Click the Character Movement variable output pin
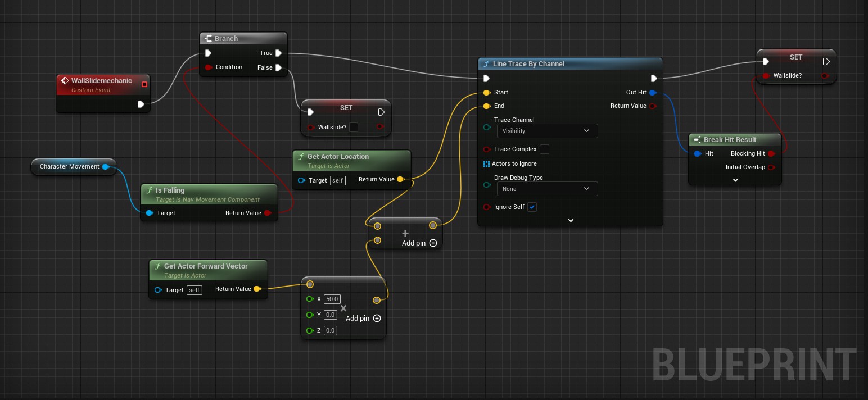The height and width of the screenshot is (400, 868). [106, 167]
